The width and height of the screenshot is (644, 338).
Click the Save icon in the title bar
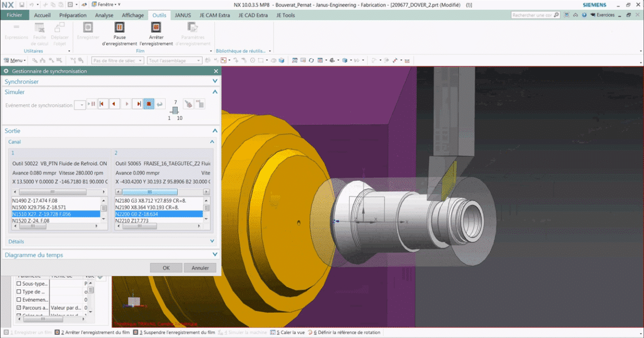[x=21, y=4]
